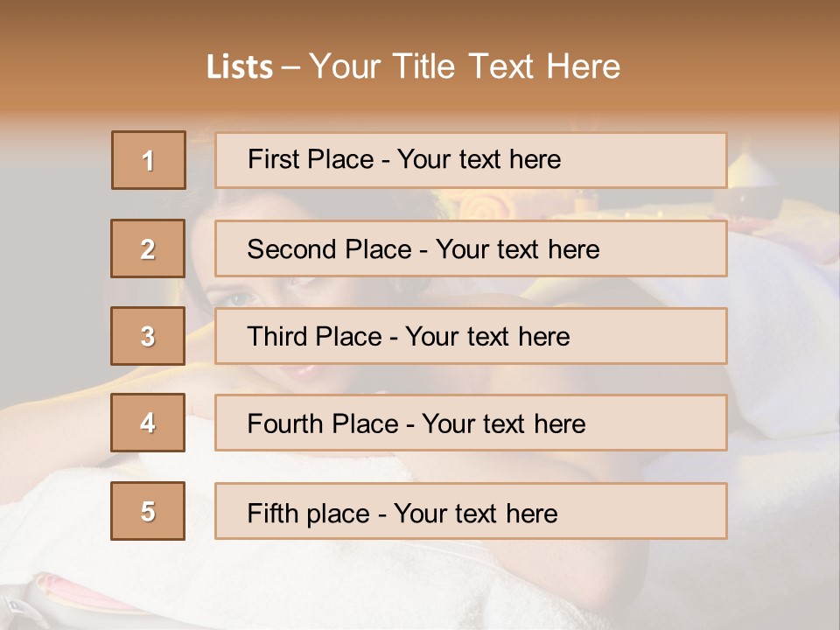Click the number 1 box
This screenshot has width=840, height=630.
(149, 160)
